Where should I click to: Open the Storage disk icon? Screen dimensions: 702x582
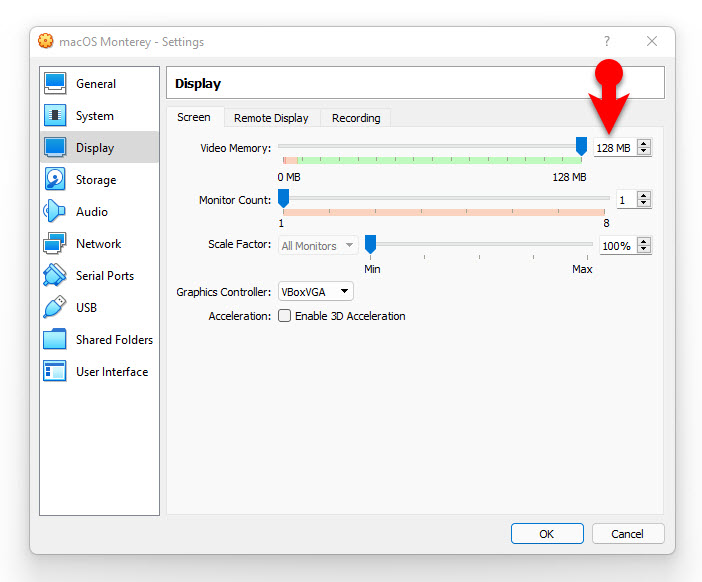(55, 179)
